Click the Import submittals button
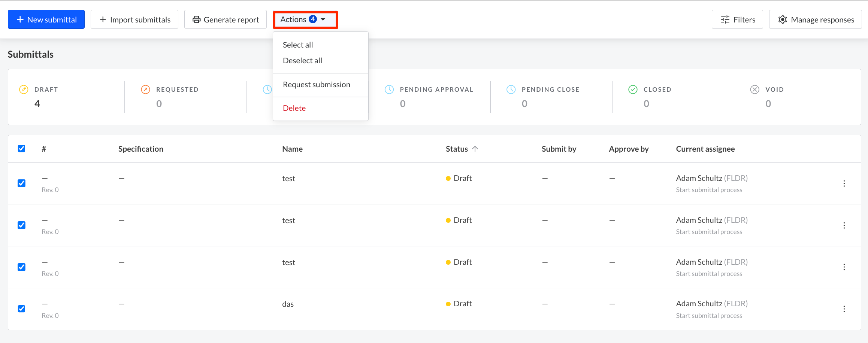The image size is (868, 343). pos(134,19)
